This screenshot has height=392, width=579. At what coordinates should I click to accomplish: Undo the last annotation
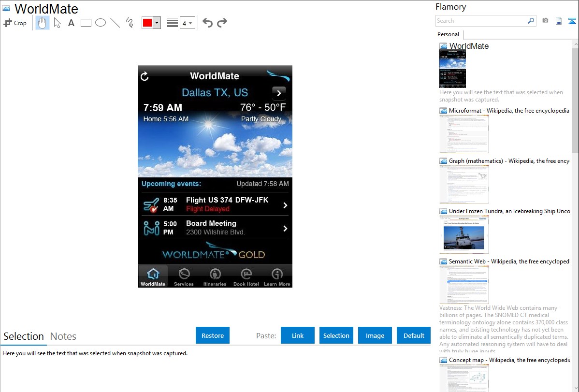pyautogui.click(x=207, y=23)
